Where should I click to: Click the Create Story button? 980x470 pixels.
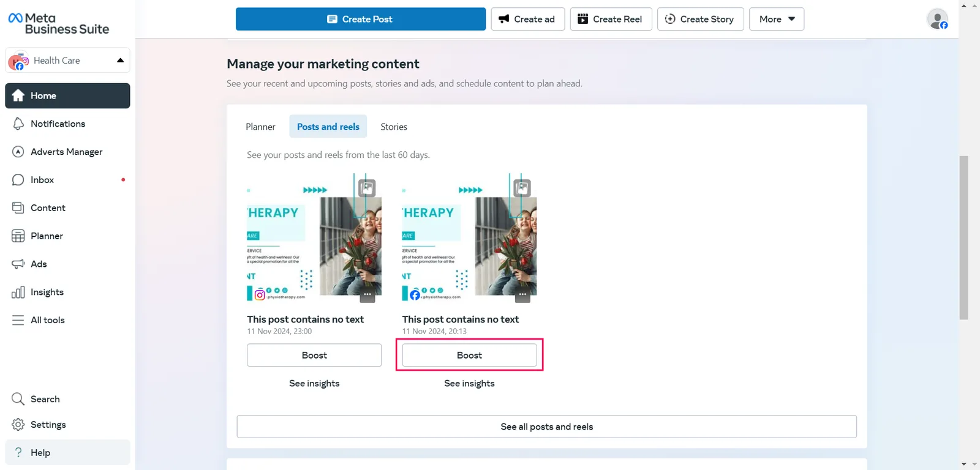pyautogui.click(x=700, y=19)
